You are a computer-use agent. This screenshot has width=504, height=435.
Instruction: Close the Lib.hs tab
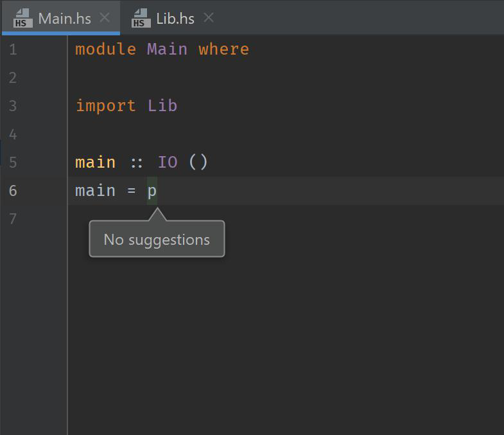click(208, 18)
